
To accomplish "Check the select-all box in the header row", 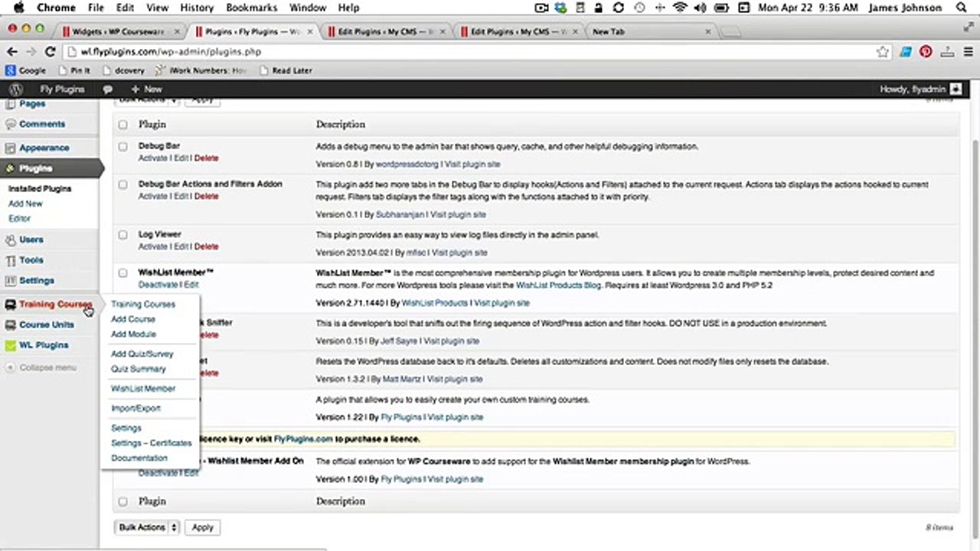I will [x=122, y=124].
